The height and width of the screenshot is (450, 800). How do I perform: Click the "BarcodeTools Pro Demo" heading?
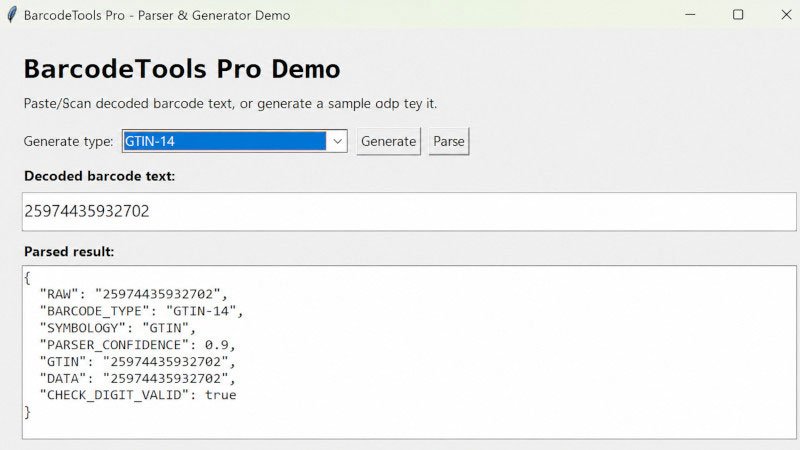click(x=182, y=69)
